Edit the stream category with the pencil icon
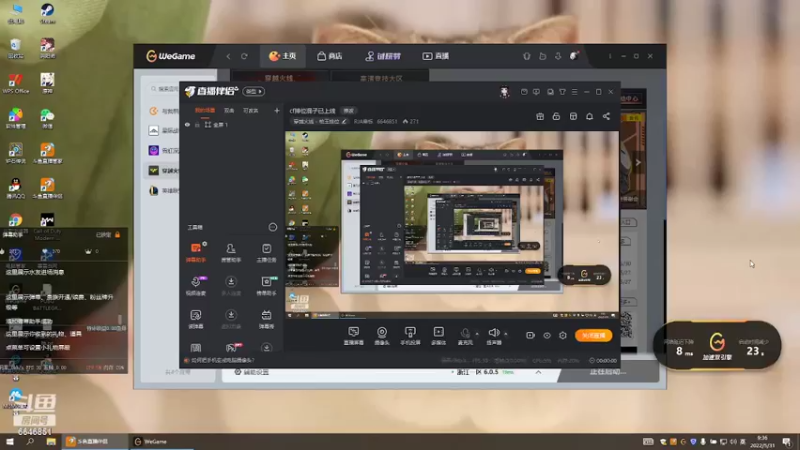 (344, 121)
